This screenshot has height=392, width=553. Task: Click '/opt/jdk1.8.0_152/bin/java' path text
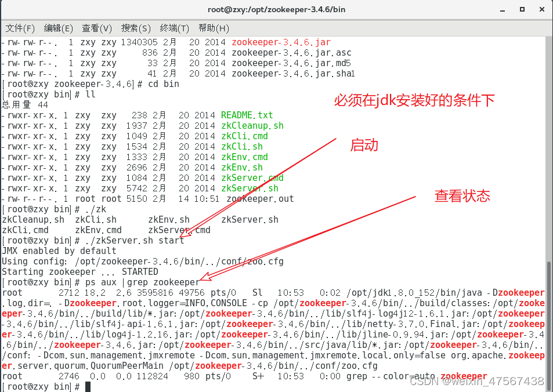414,293
